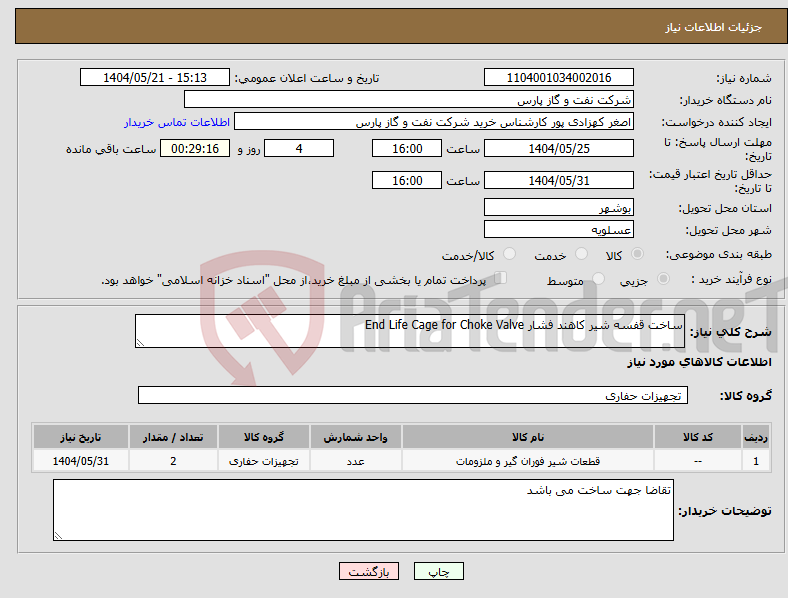The image size is (788, 598).
Task: Click the نام کالا column header
Action: 528,437
